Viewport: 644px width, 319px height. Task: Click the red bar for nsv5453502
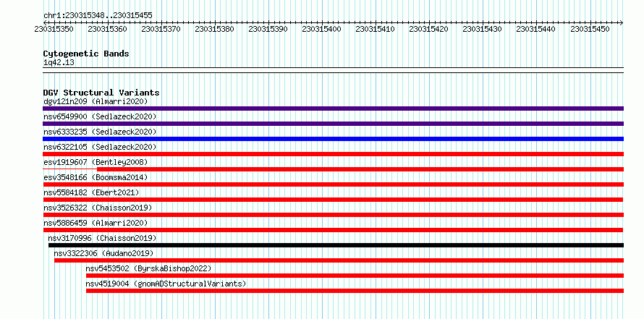(x=355, y=276)
